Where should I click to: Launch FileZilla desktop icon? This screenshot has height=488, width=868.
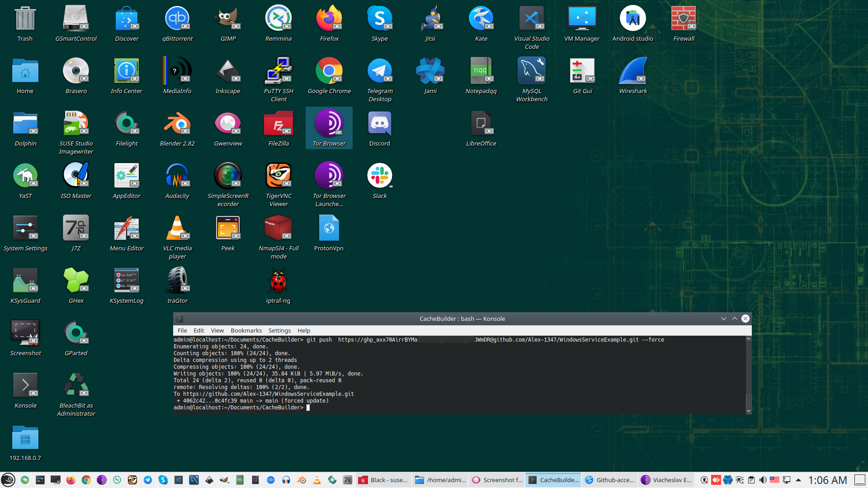pyautogui.click(x=278, y=124)
